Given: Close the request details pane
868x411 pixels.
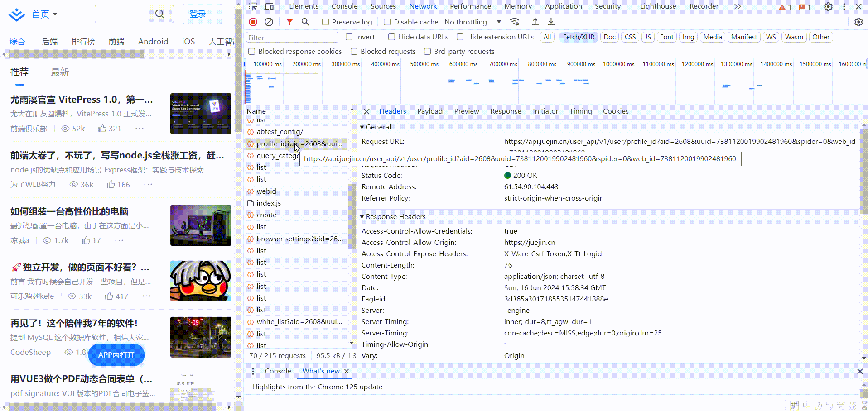Looking at the screenshot, I should (366, 111).
